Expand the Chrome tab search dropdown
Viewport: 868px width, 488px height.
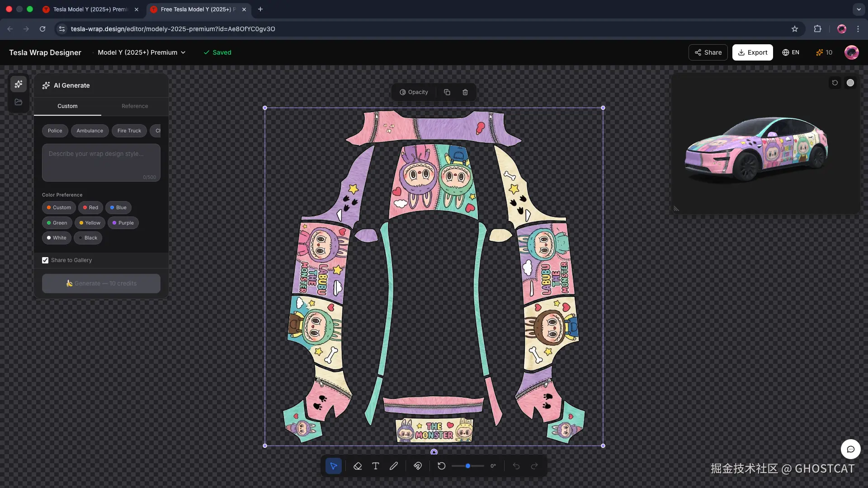point(859,9)
